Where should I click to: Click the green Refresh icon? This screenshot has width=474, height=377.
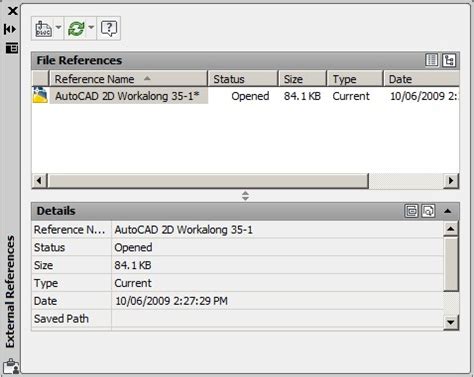pos(76,29)
